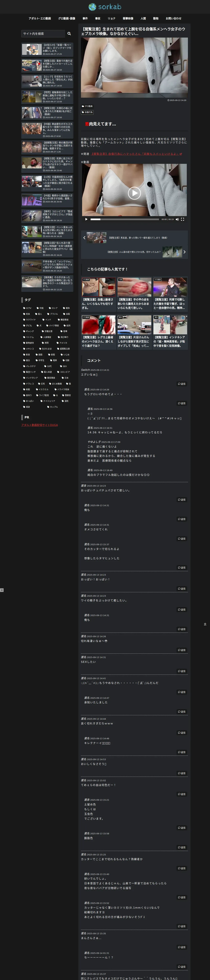Select the ライブ配信 tag
Image resolution: width=210 pixels, height=980 pixels.
43,395
